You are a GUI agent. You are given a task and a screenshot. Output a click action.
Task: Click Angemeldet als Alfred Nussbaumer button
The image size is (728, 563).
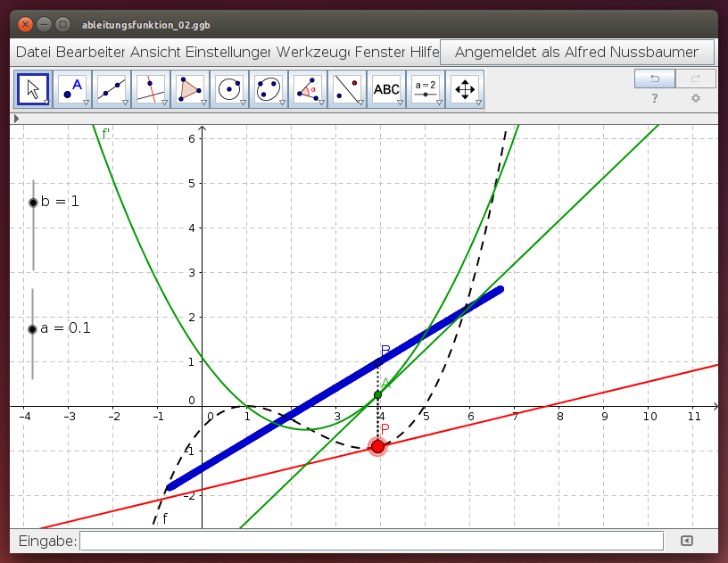coord(576,52)
